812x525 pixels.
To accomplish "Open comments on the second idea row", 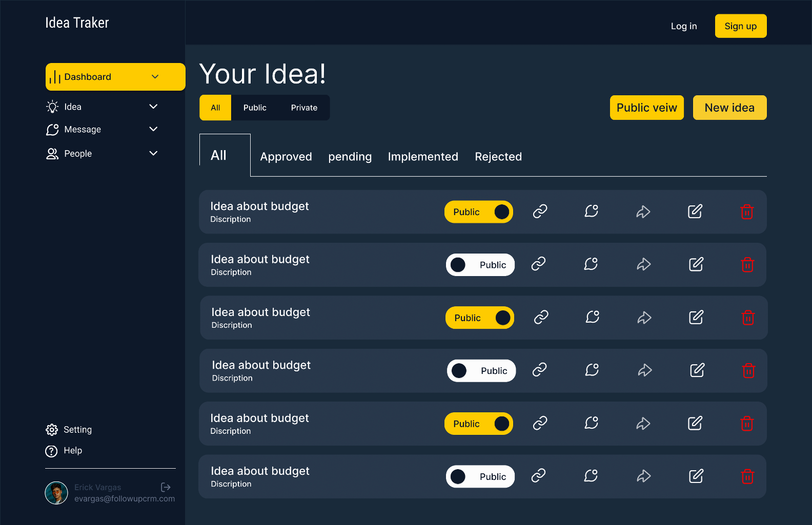I will (x=591, y=264).
